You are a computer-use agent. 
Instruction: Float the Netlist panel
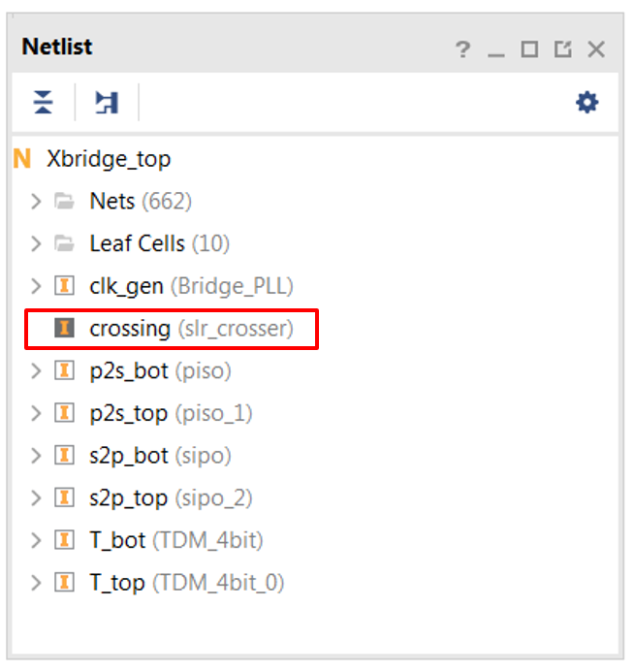562,49
